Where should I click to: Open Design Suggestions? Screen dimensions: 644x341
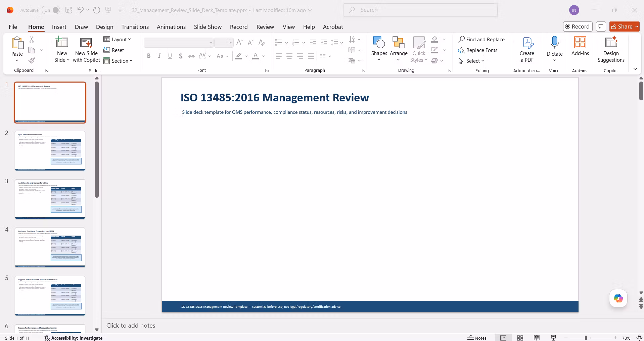pyautogui.click(x=611, y=50)
